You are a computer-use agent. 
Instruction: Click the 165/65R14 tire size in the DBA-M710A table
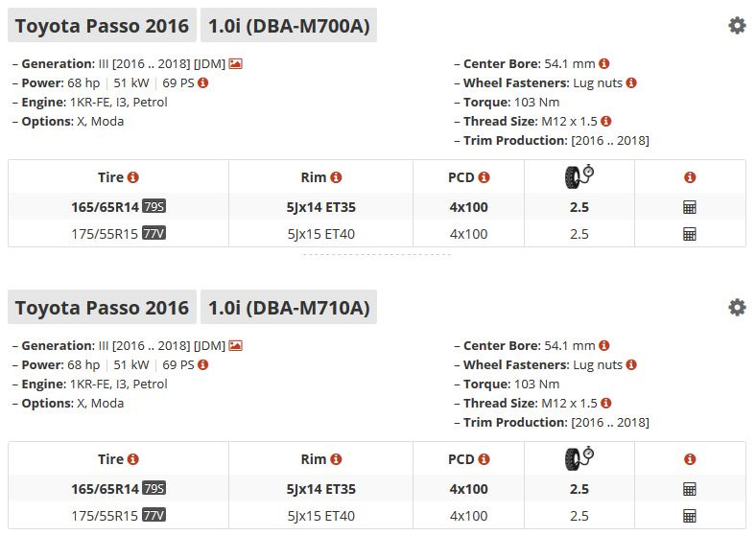click(105, 489)
